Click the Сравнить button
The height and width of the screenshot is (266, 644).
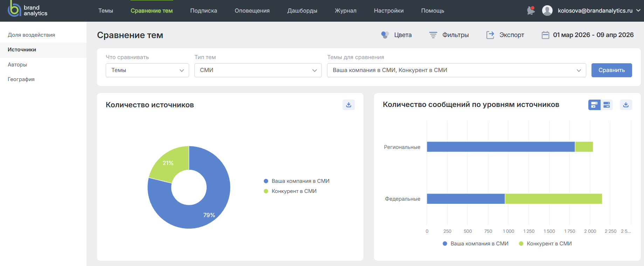pos(612,70)
